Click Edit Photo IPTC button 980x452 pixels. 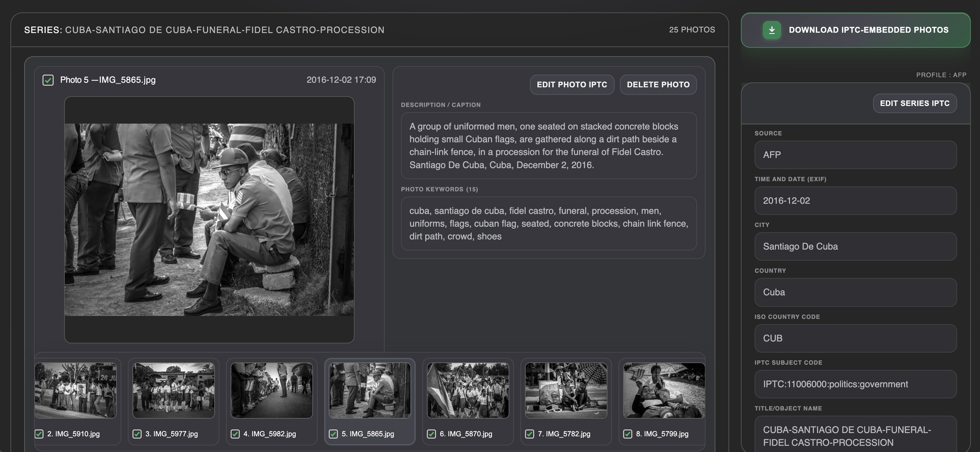[572, 84]
